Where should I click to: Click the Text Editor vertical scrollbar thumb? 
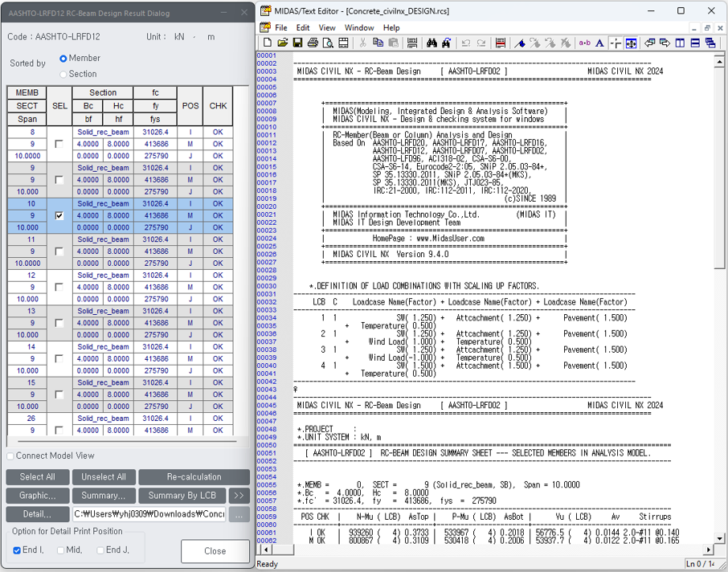(x=719, y=168)
